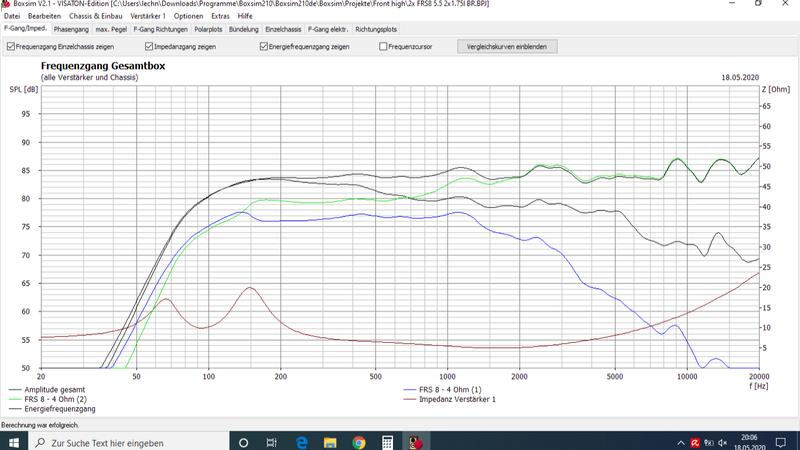Screen dimensions: 800x450
Task: Open the Calculator app in taskbar
Action: coord(387,441)
